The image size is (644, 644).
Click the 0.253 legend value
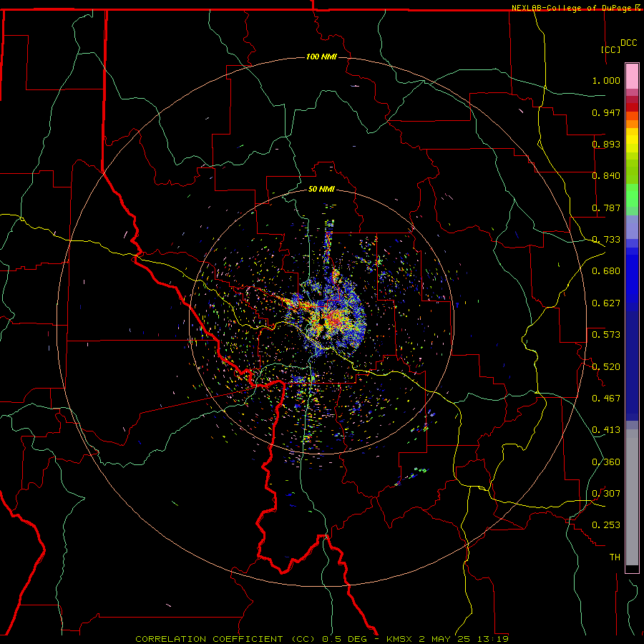tap(606, 525)
